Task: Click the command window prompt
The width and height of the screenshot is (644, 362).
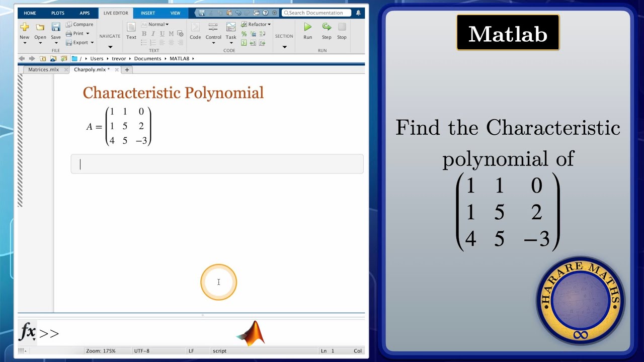Action: [49, 333]
